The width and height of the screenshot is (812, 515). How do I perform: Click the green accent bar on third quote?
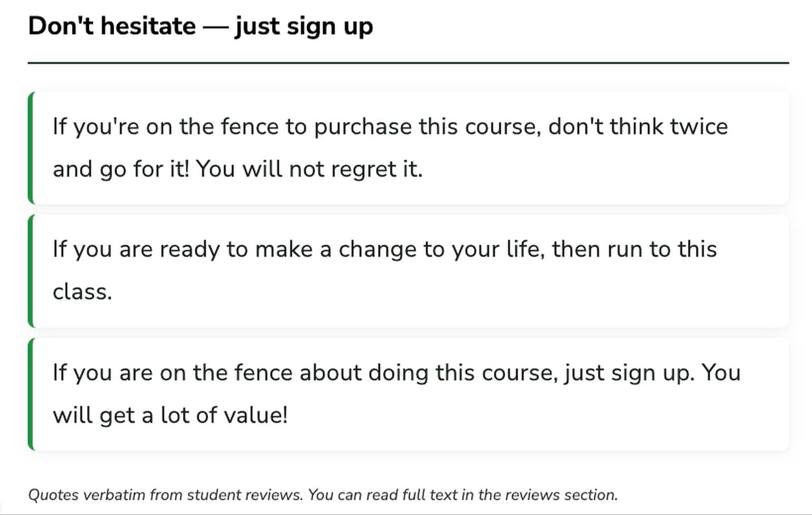coord(31,394)
